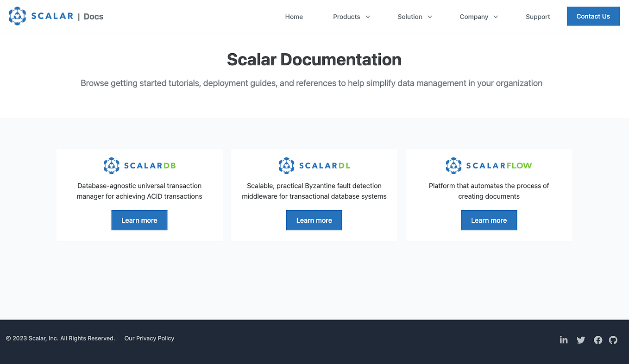
Task: Expand the Solution dropdown menu
Action: point(415,16)
